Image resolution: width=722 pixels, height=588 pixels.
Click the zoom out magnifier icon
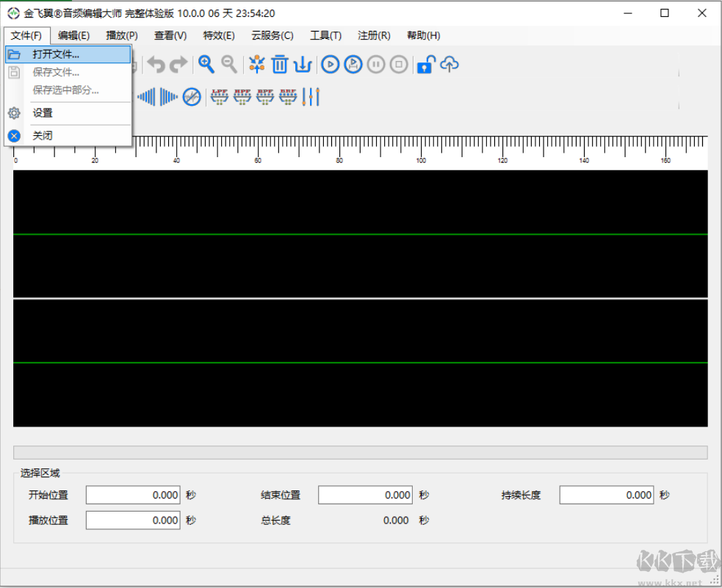(229, 65)
